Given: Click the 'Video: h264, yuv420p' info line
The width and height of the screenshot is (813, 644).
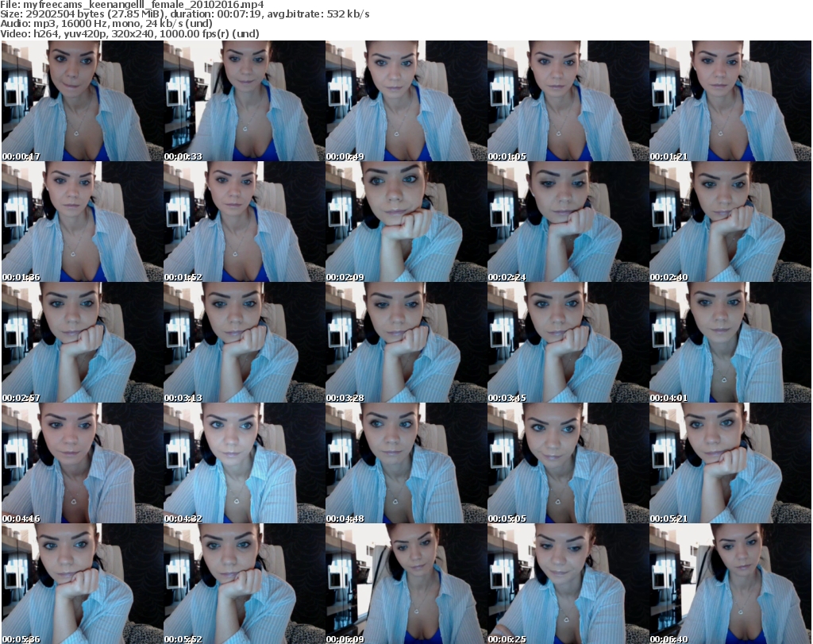Looking at the screenshot, I should 129,33.
